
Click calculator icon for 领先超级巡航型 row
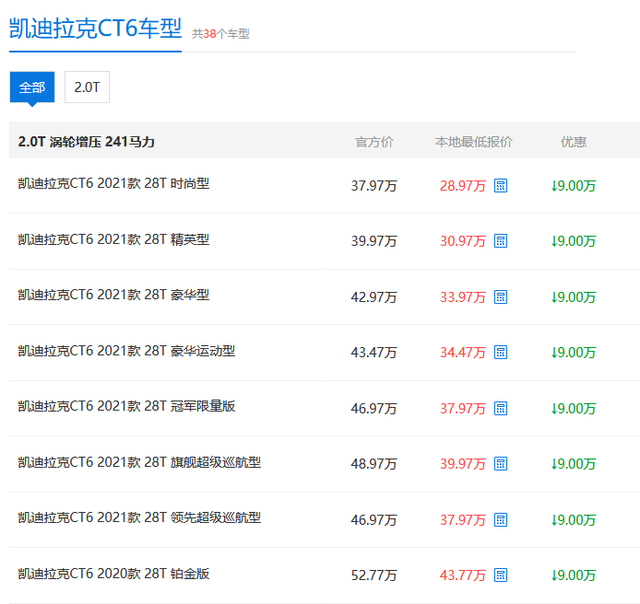pos(501,519)
